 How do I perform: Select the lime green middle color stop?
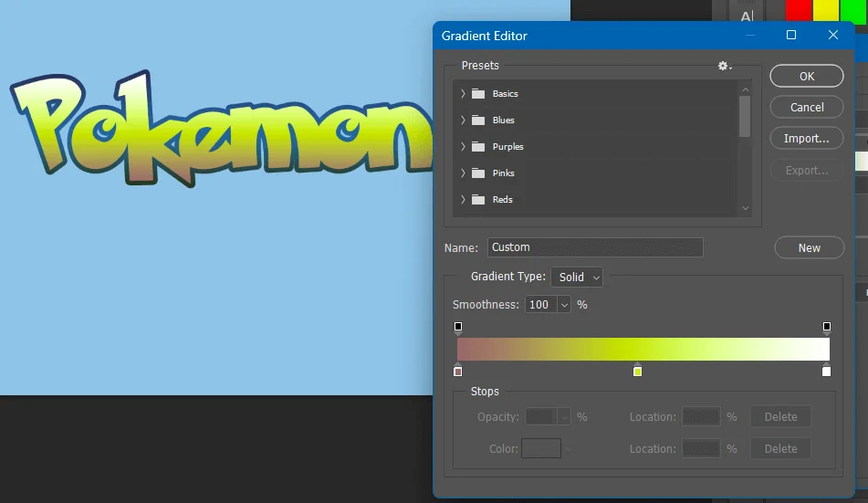coord(638,371)
